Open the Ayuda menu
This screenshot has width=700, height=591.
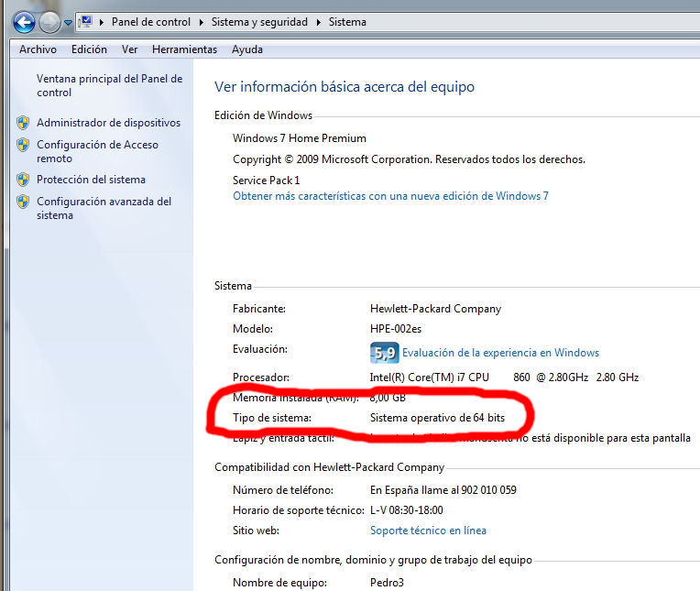click(x=247, y=49)
